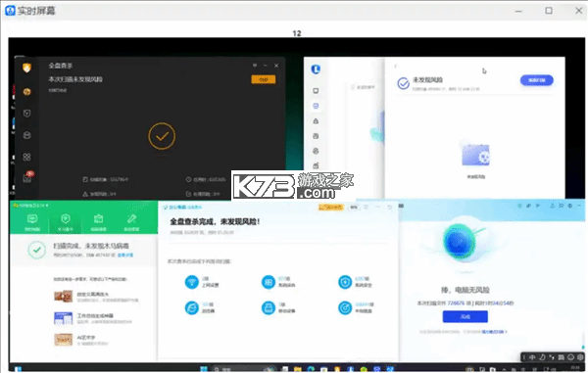
Task: Click the blue link below the completion button
Action: pyautogui.click(x=494, y=332)
